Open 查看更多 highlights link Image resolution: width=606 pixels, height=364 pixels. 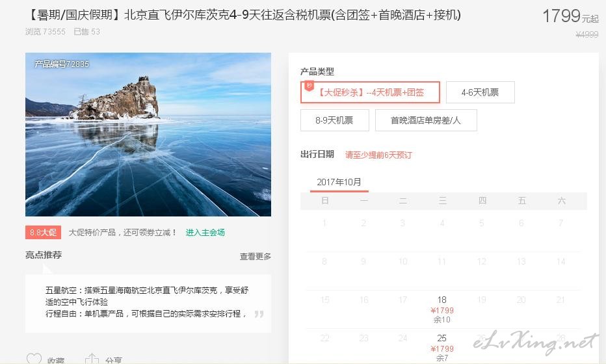coord(255,256)
